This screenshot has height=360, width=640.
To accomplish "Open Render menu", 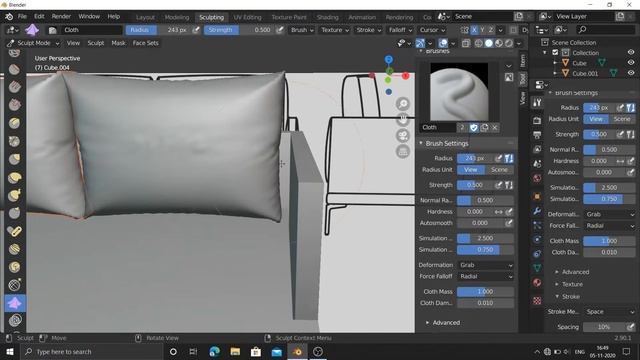I will 61,17.
